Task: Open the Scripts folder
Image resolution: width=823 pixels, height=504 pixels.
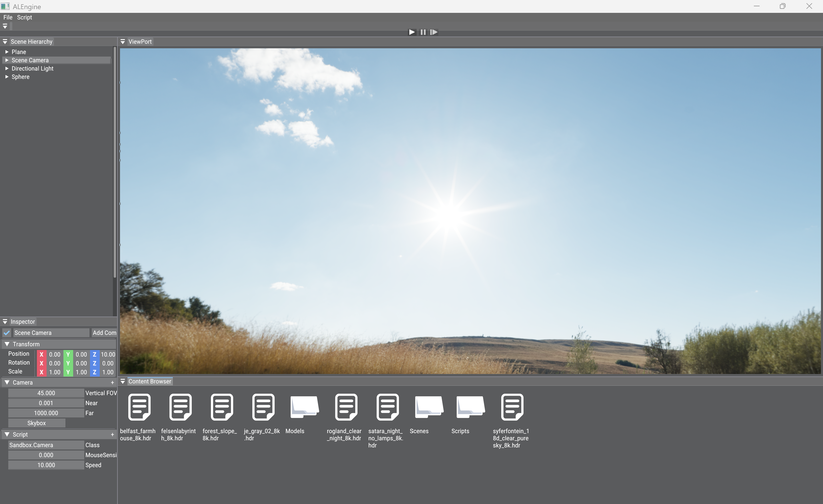Action: coord(470,407)
